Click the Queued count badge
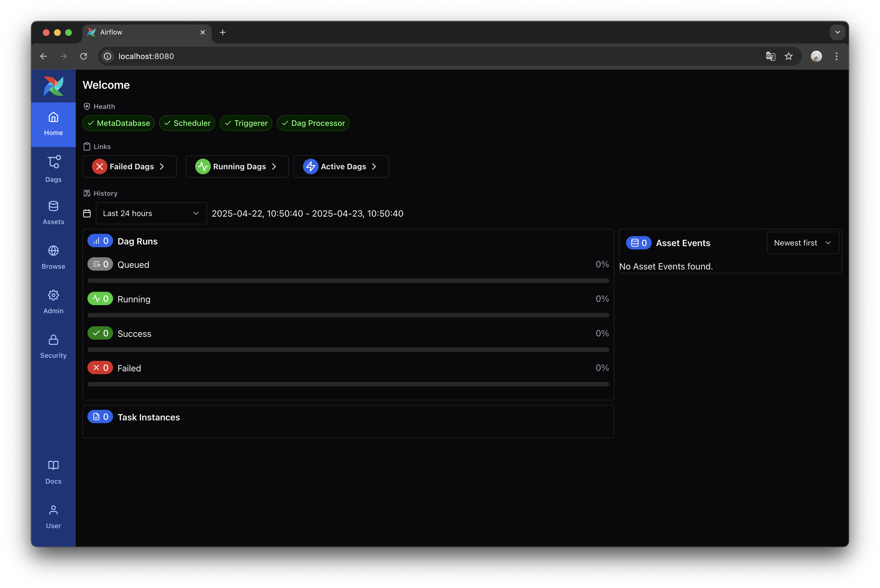This screenshot has width=880, height=588. [x=100, y=264]
